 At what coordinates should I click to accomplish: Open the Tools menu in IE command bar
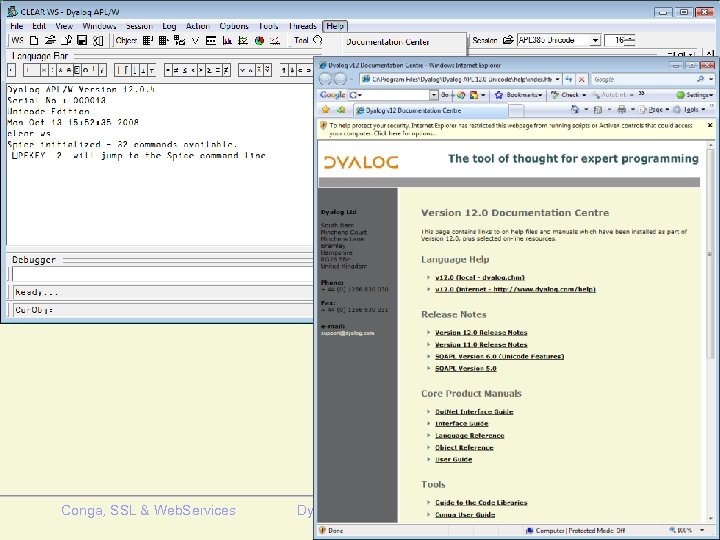(x=688, y=110)
